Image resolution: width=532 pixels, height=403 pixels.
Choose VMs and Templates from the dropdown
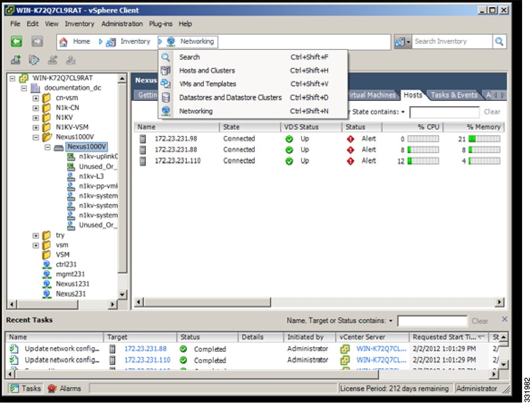click(253, 84)
